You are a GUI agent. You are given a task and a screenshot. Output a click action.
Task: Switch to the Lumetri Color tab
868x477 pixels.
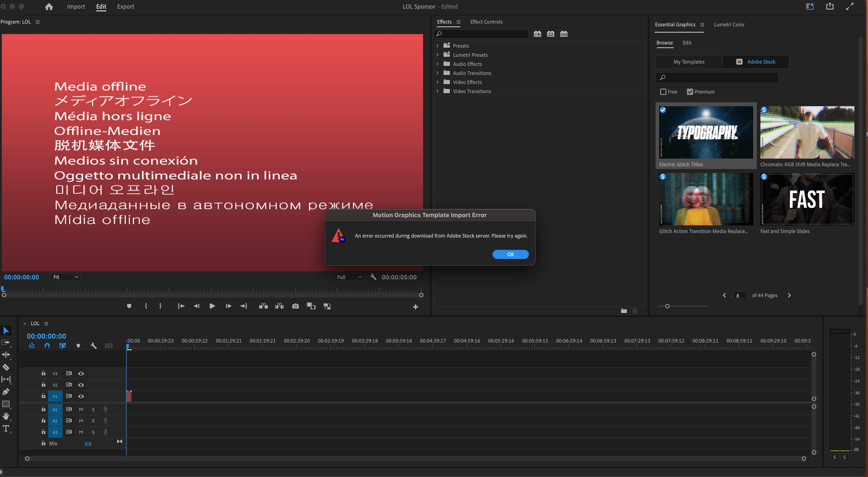(x=729, y=25)
